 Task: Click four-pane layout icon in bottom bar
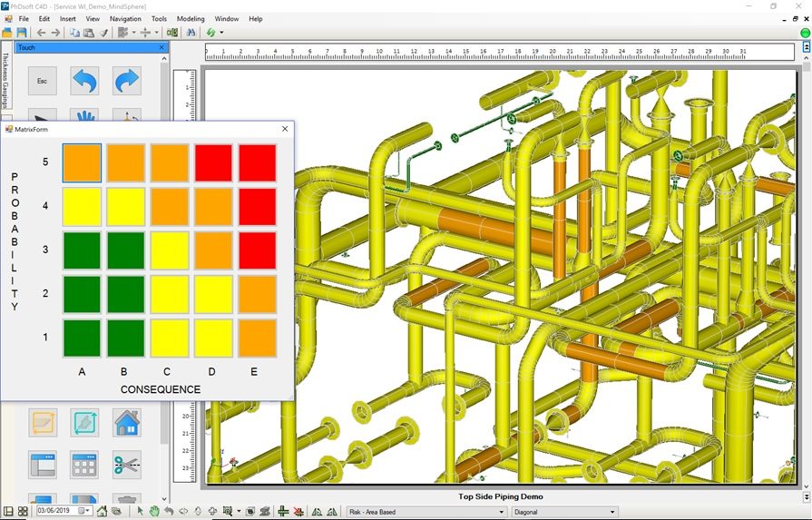(x=23, y=511)
